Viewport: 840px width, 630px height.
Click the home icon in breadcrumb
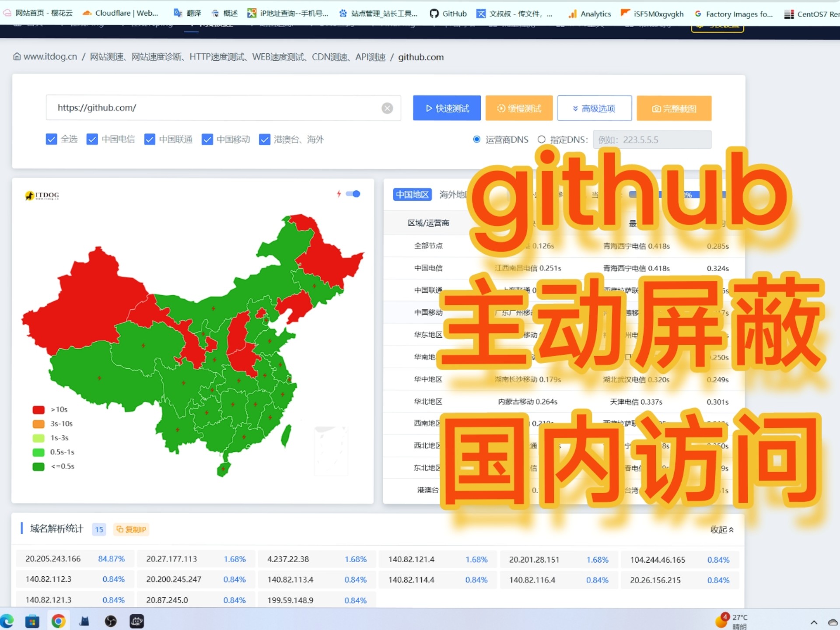point(17,57)
